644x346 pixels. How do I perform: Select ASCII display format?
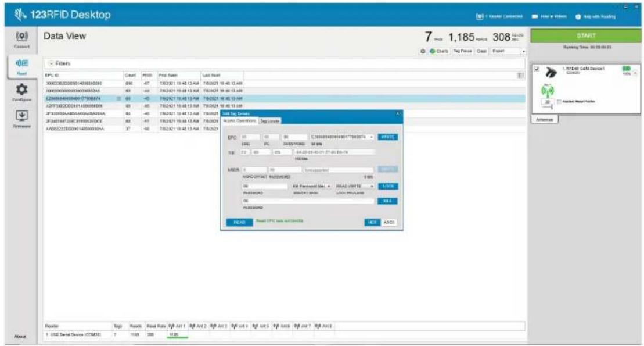389,223
